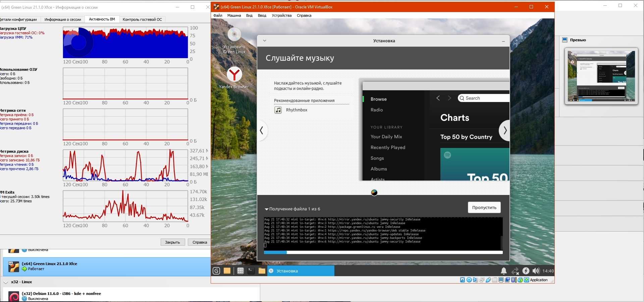
Task: Click the installation progress bar
Action: click(383, 252)
